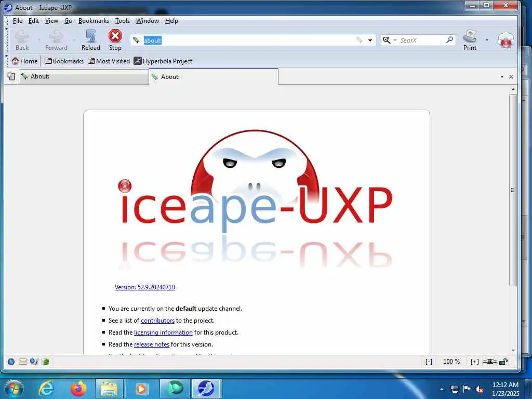Click the Iceape-UXP taskbar button
The image size is (532, 399).
click(x=206, y=389)
